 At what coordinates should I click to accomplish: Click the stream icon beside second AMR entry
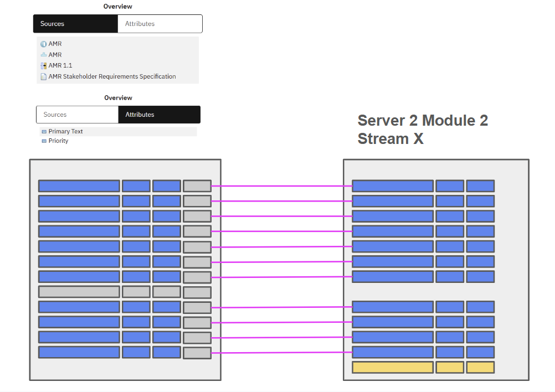pos(44,55)
